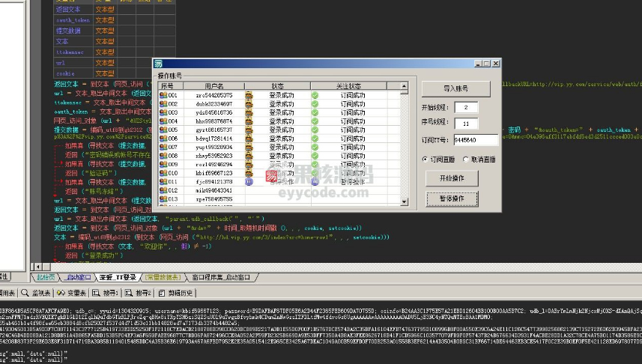Switch to the _启动窗口 editor tab

[78, 277]
